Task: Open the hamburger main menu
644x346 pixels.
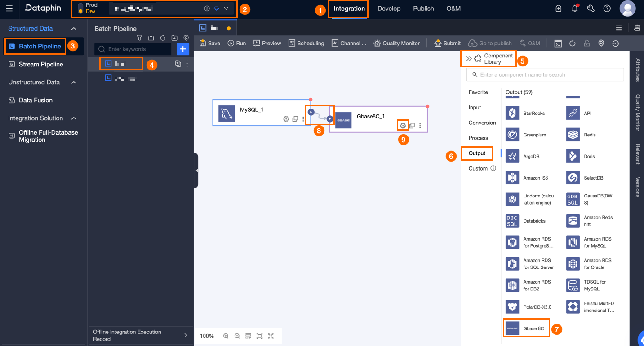Action: tap(9, 9)
